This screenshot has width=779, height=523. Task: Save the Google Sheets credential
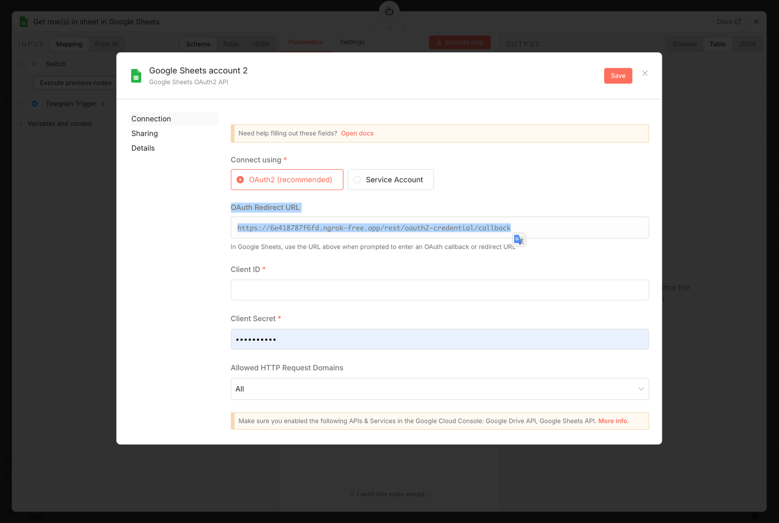click(617, 76)
